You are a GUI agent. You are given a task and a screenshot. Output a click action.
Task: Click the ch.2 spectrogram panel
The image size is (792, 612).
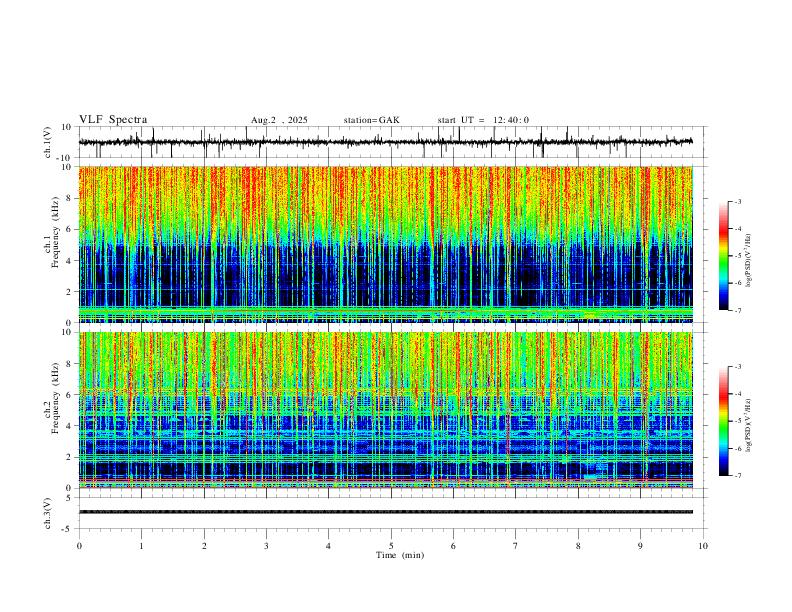click(386, 410)
